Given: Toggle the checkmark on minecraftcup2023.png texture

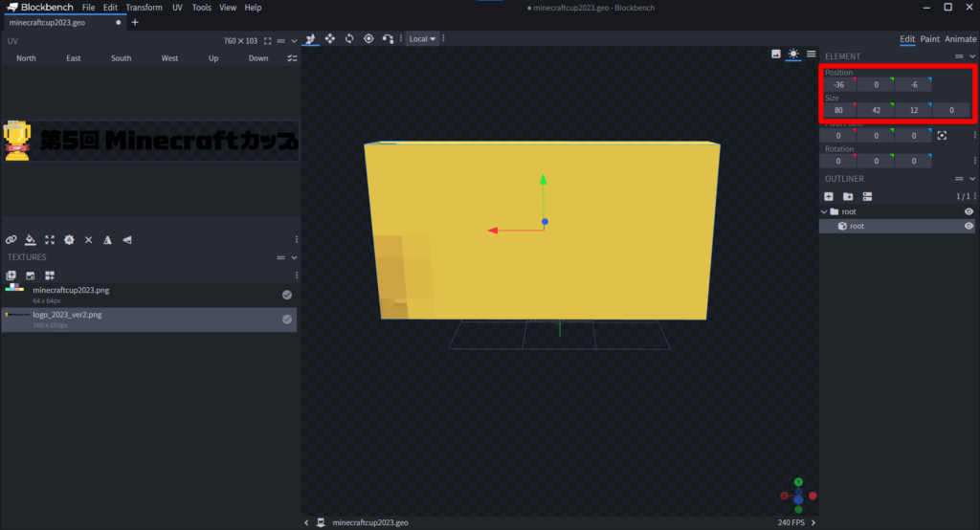Looking at the screenshot, I should pos(286,295).
